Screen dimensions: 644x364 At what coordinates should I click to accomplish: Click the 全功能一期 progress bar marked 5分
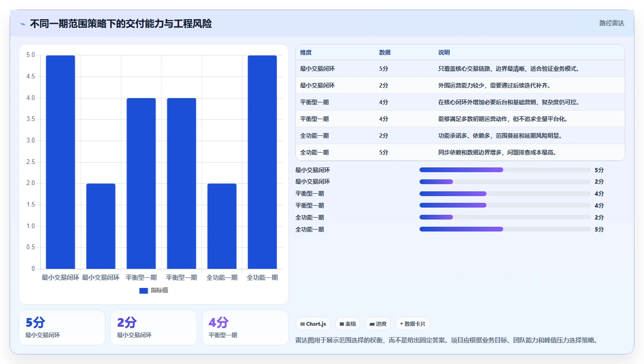pos(505,229)
